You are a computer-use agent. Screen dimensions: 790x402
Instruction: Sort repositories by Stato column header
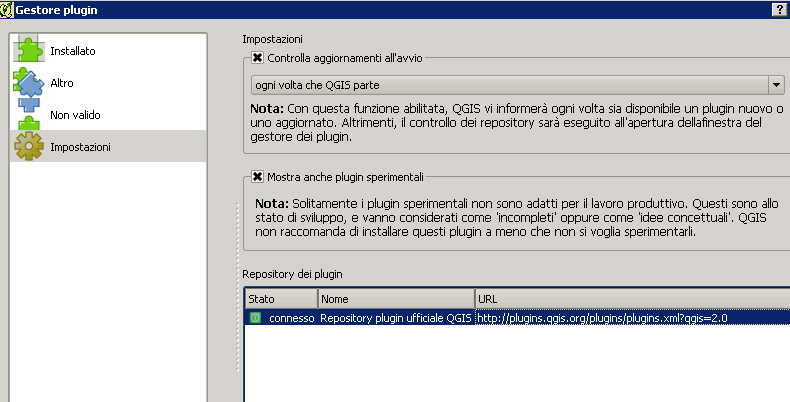(281, 299)
